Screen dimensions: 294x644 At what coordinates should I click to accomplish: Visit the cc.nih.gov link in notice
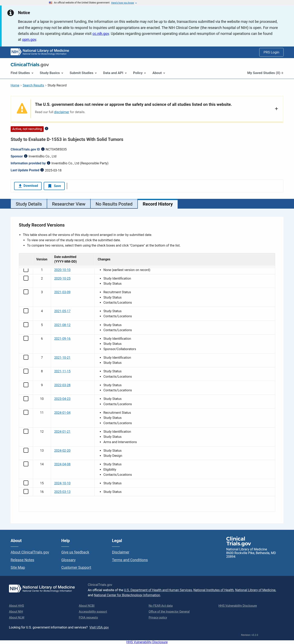(x=101, y=34)
